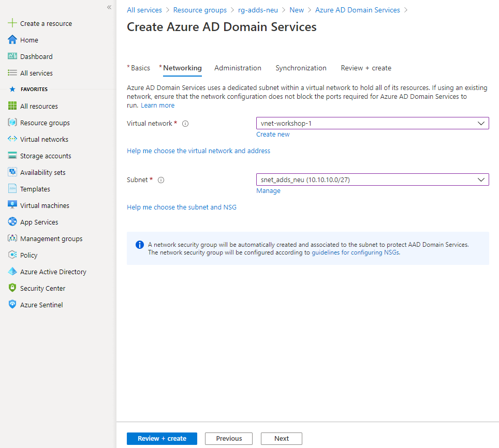The width and height of the screenshot is (499, 448).
Task: Expand the Subnet dropdown arrow
Action: point(481,180)
